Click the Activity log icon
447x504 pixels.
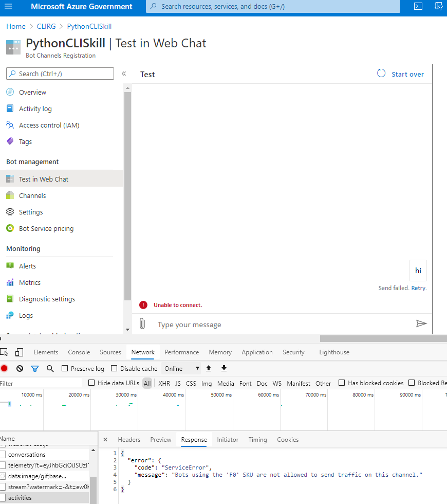pos(10,109)
